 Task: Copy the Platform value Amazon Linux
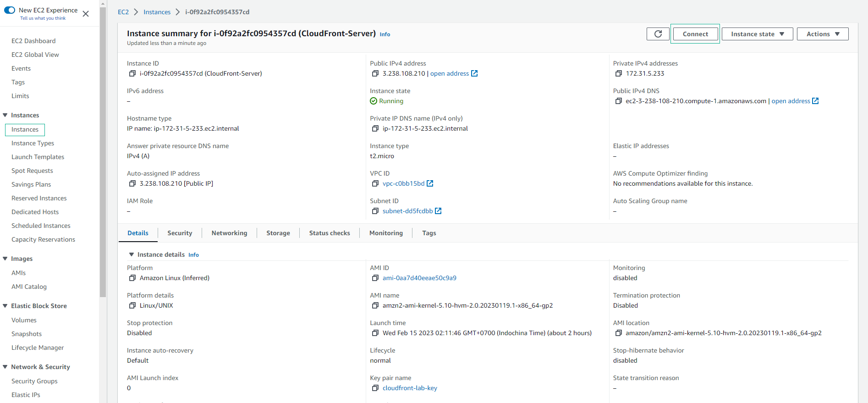pos(132,278)
